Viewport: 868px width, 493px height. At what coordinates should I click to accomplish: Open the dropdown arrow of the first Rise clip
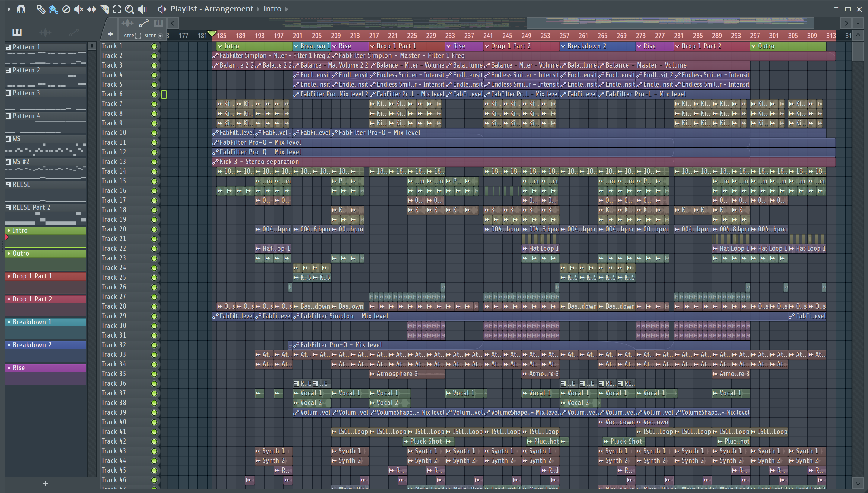click(335, 46)
